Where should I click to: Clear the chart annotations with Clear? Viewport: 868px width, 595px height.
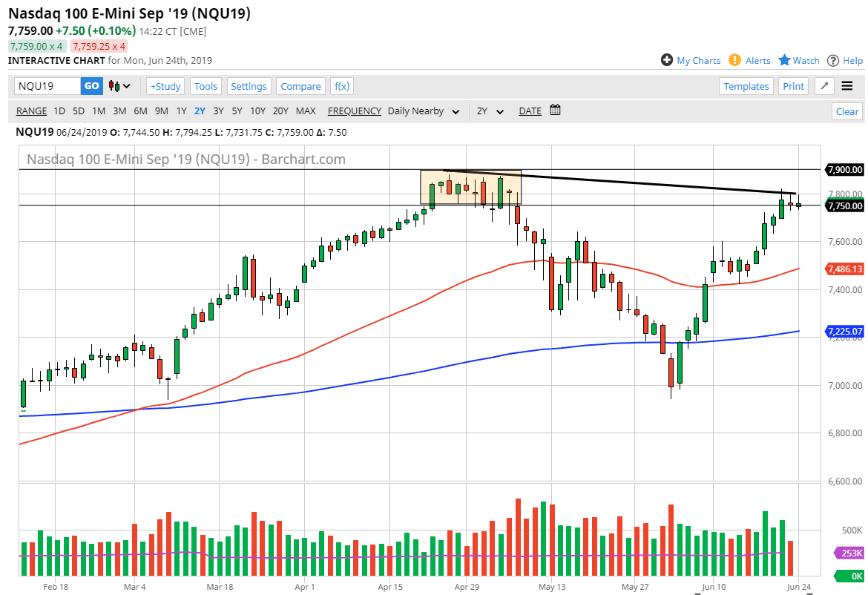tap(846, 111)
